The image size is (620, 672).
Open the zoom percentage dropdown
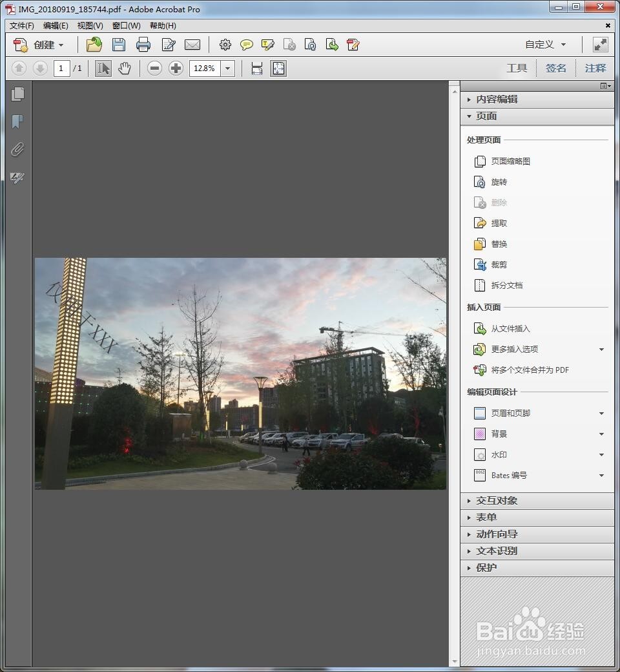(227, 68)
